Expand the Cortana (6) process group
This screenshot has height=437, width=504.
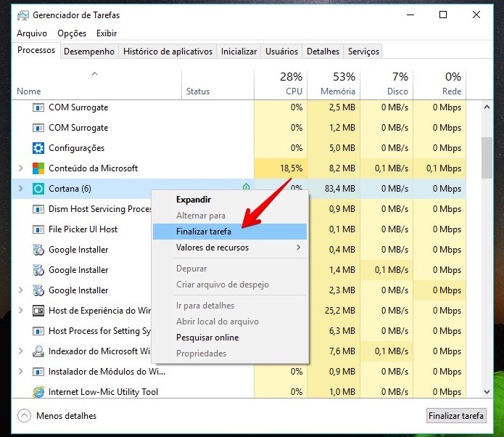pos(21,188)
